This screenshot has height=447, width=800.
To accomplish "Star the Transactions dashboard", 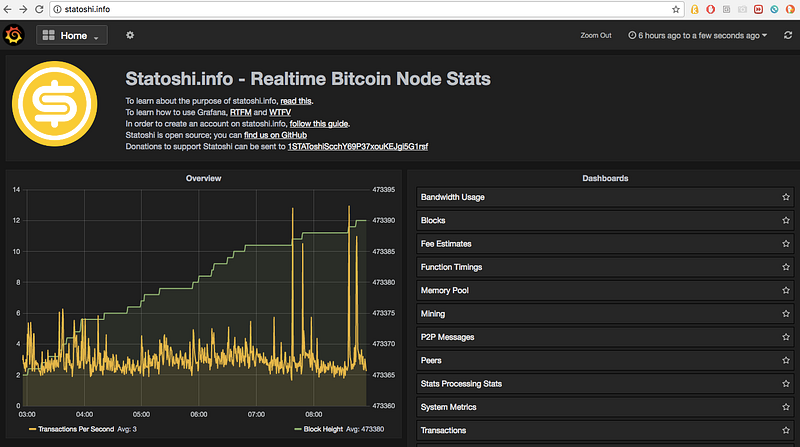I will pyautogui.click(x=786, y=430).
